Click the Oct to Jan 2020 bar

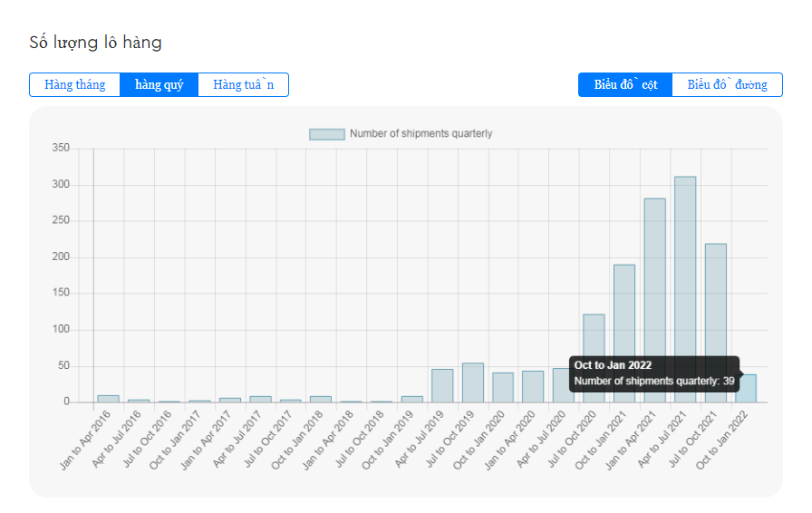(x=503, y=387)
